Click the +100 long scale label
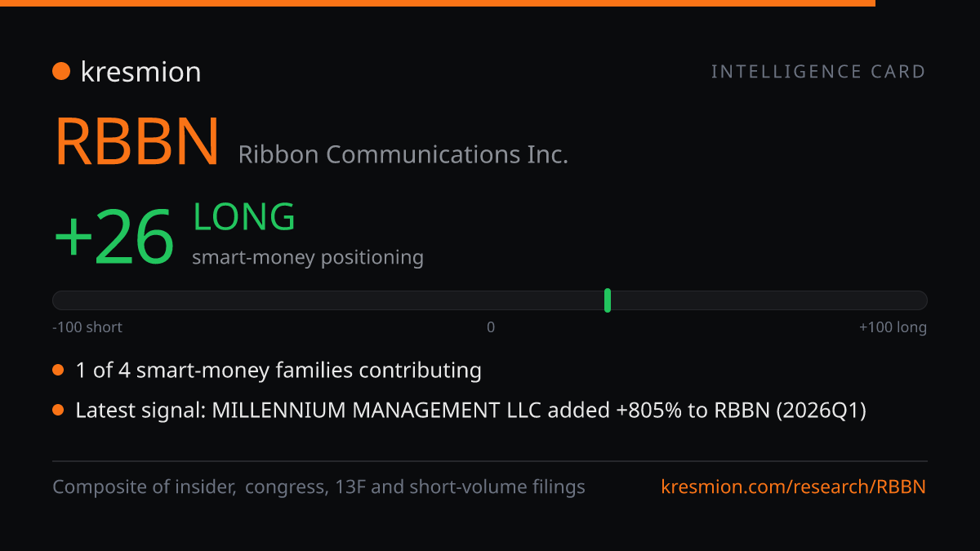The height and width of the screenshot is (551, 980). click(893, 327)
